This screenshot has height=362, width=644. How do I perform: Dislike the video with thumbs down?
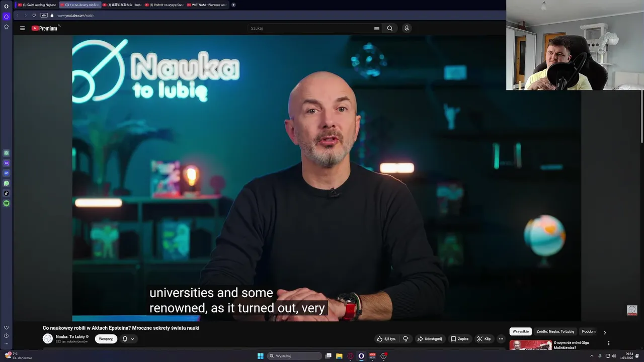406,339
